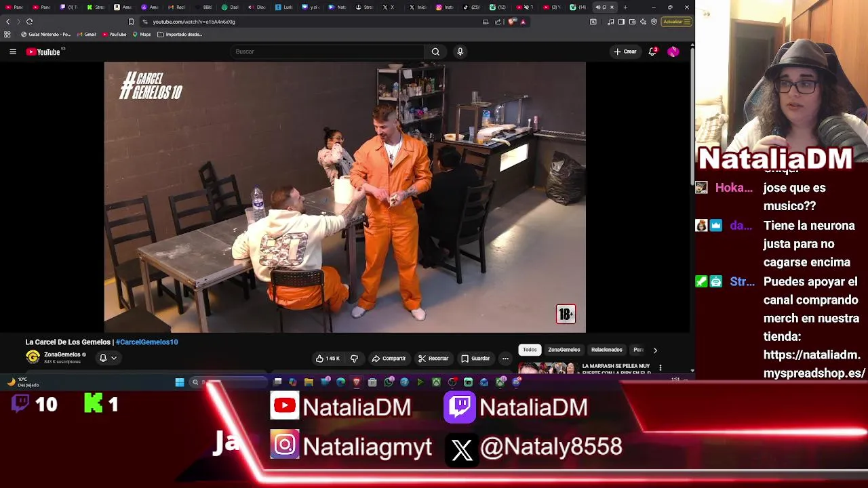Start voice search with the microphone icon

click(x=460, y=52)
